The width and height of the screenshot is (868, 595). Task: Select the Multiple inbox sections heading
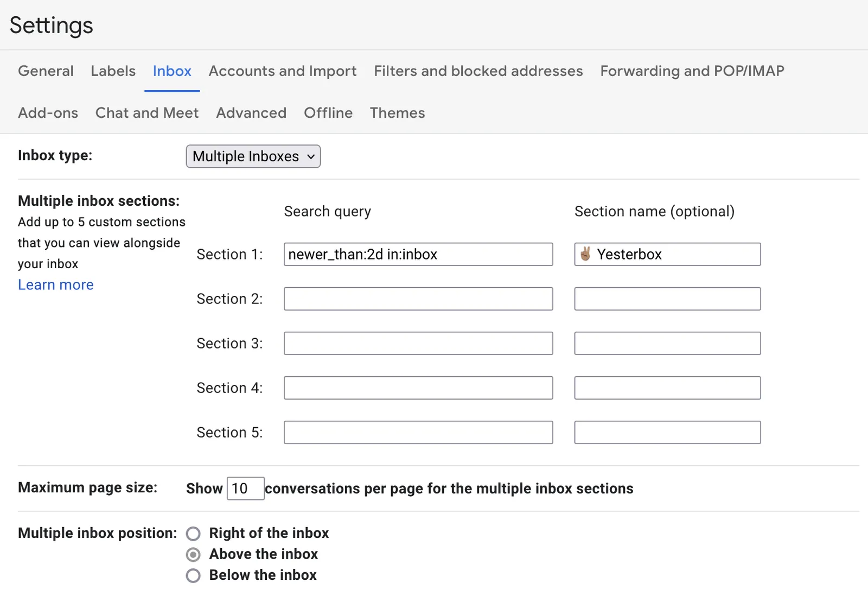(x=99, y=201)
